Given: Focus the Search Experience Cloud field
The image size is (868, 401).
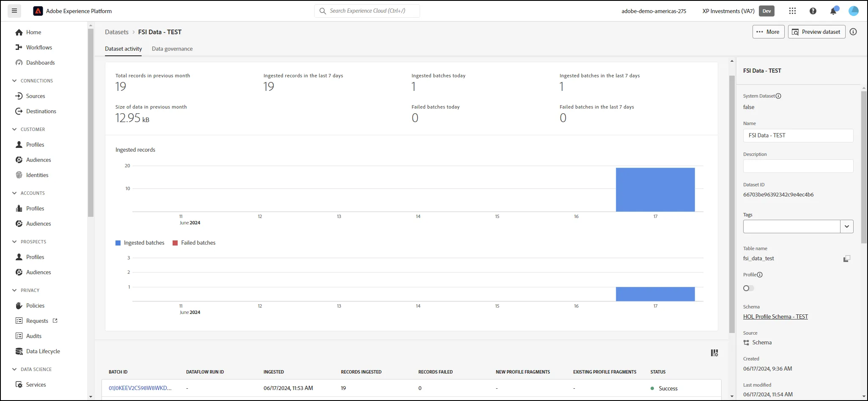Looking at the screenshot, I should (367, 11).
